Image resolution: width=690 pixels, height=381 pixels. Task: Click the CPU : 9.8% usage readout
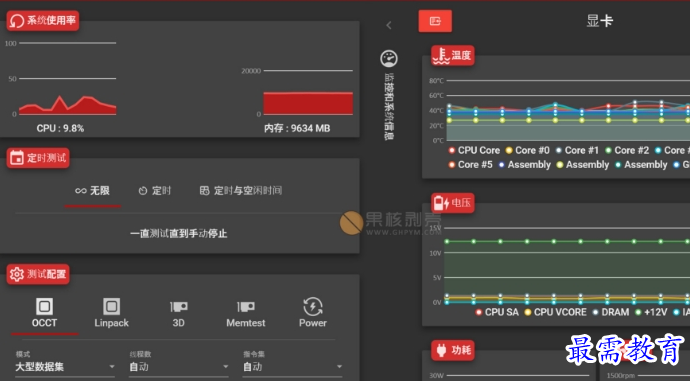(60, 128)
